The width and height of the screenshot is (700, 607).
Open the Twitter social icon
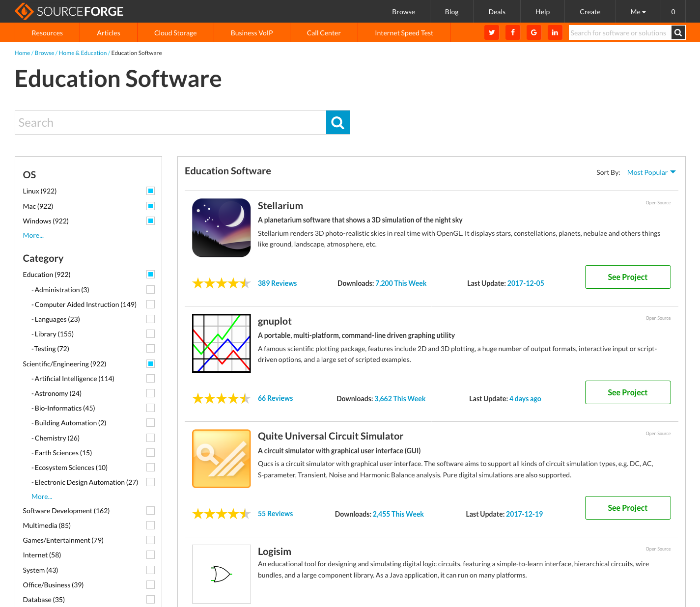coord(492,32)
